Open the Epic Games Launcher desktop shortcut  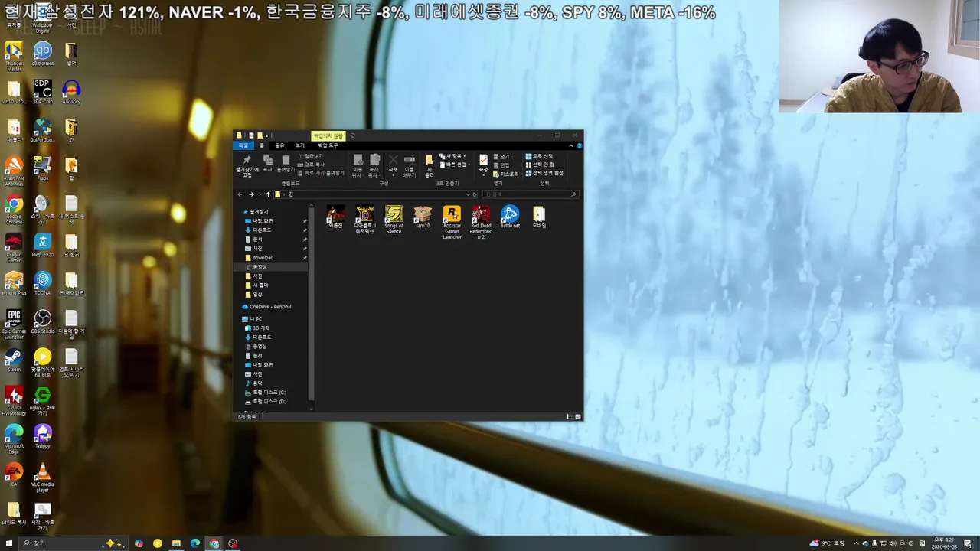point(14,324)
